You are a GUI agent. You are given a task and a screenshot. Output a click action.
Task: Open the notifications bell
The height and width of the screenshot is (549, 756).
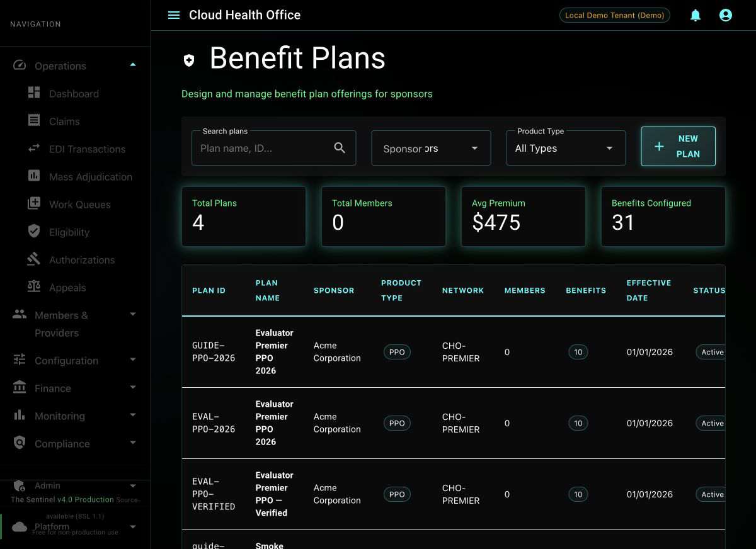pos(696,15)
